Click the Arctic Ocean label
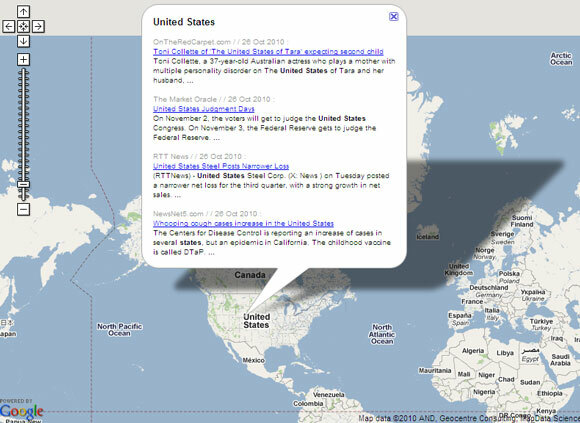580x423 pixels. pos(561,59)
